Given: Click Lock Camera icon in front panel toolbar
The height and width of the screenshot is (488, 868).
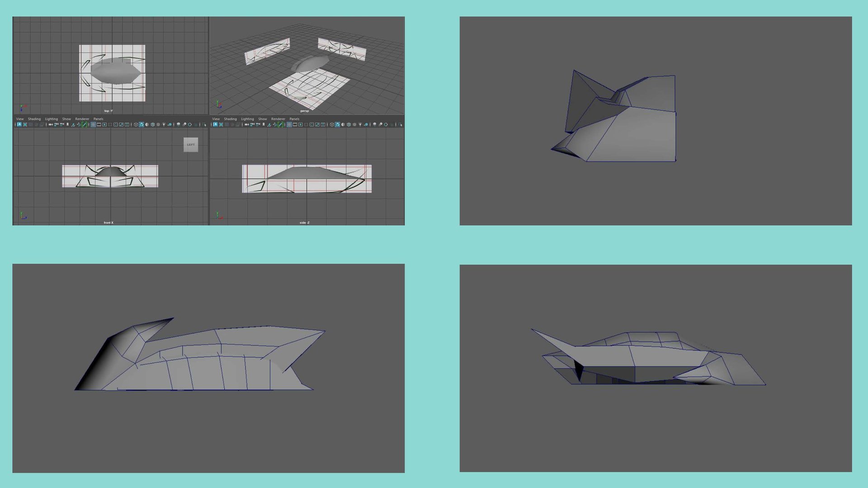Looking at the screenshot, I should pyautogui.click(x=56, y=125).
